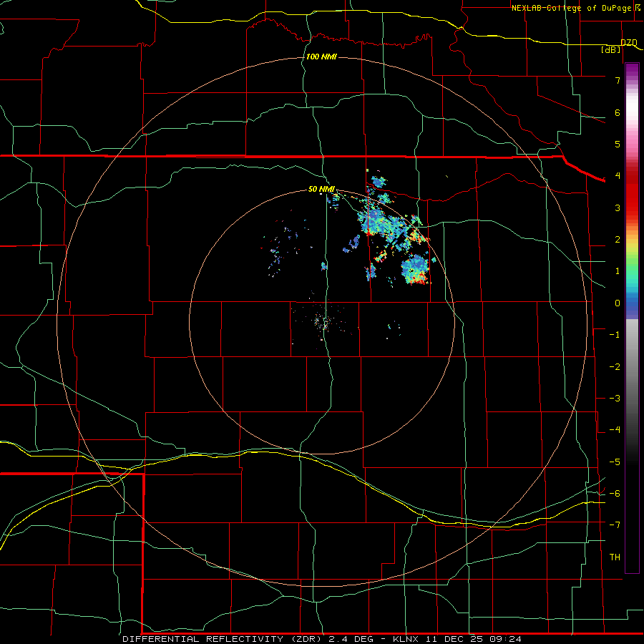Viewport: 644px width, 644px height.
Task: Click the 5 value on color scale
Action: point(618,144)
